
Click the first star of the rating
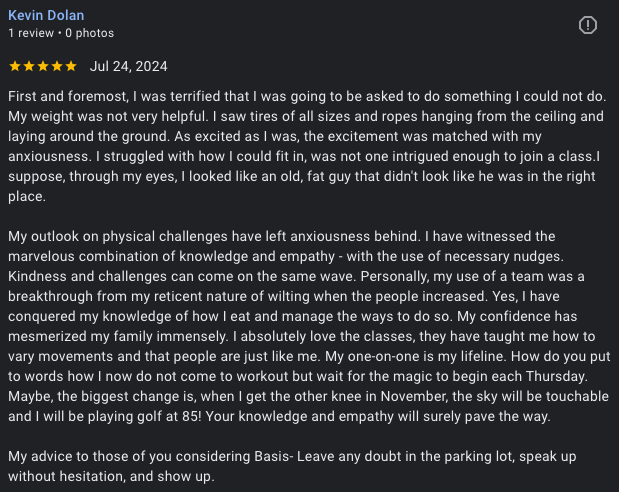point(14,67)
